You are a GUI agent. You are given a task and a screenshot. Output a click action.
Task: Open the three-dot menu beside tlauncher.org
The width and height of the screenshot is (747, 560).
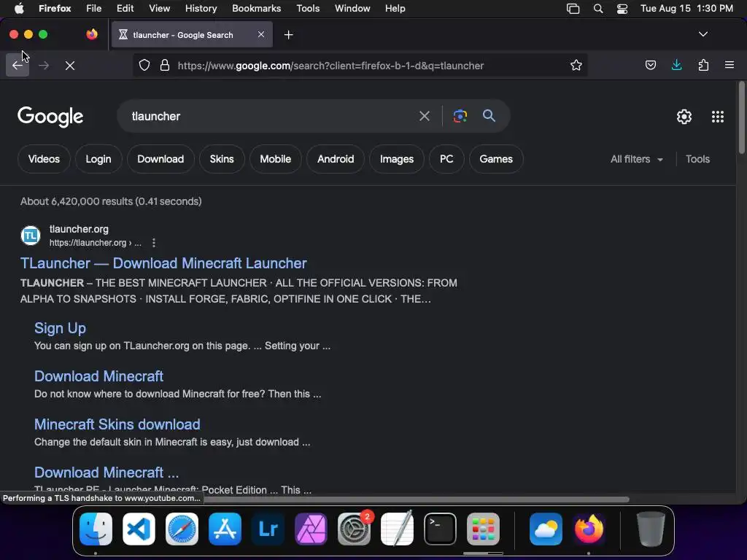pyautogui.click(x=153, y=243)
